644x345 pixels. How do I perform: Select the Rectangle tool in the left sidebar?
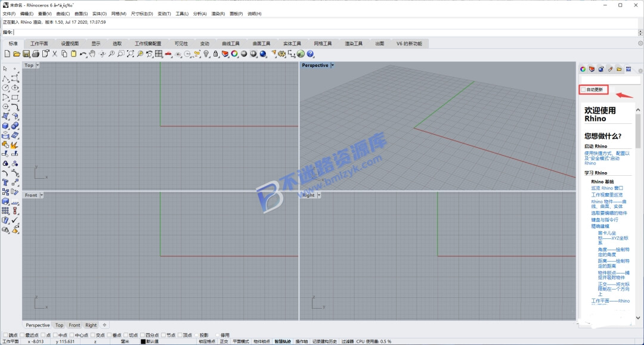(x=15, y=97)
